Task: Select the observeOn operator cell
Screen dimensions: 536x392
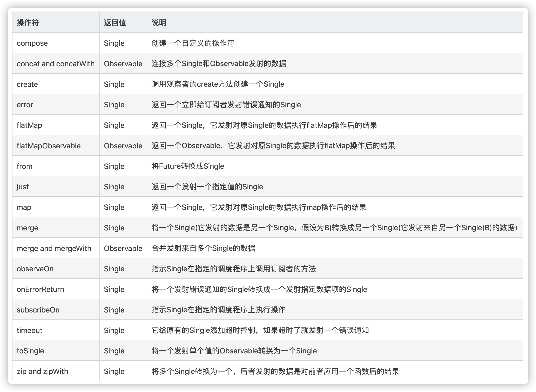Action: point(35,269)
